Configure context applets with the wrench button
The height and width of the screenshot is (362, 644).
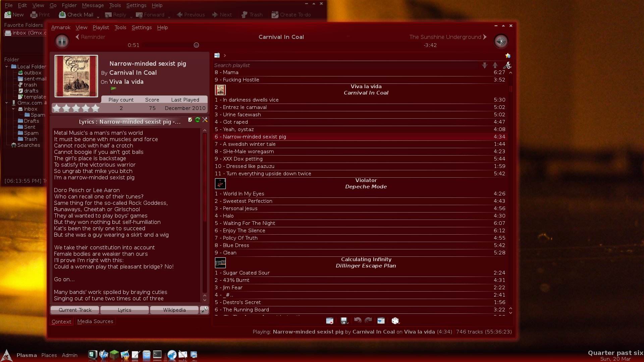click(204, 310)
